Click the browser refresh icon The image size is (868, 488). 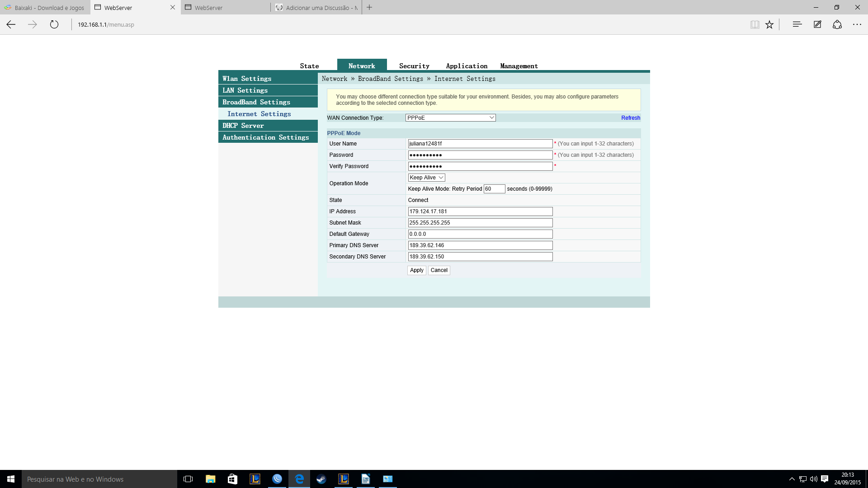[x=54, y=24]
